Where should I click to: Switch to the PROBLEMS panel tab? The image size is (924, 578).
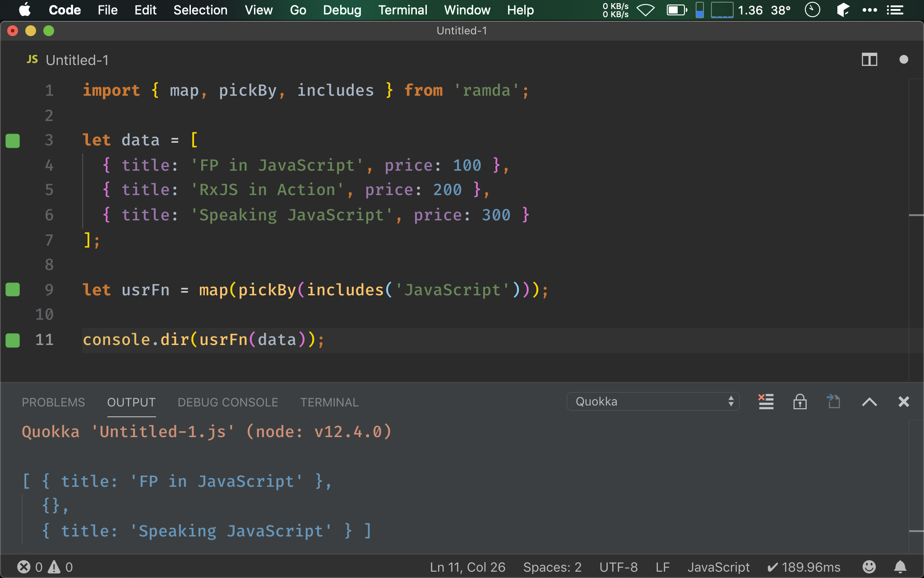pyautogui.click(x=53, y=402)
